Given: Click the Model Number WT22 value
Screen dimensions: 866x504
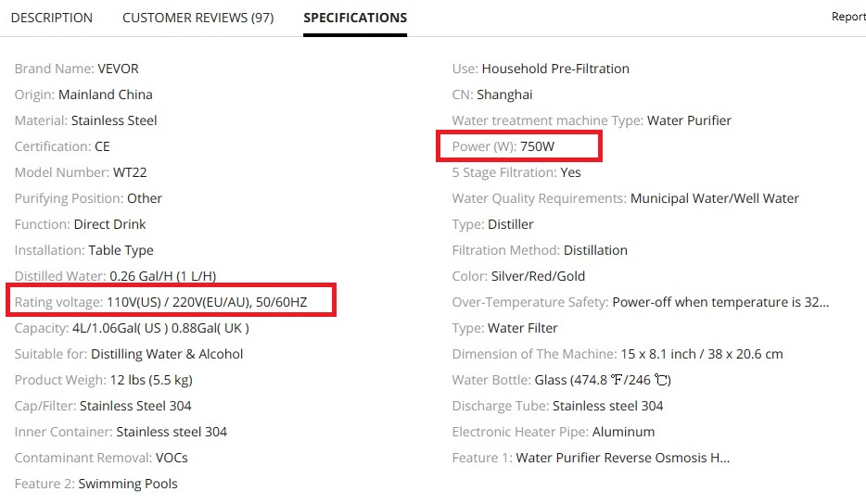Looking at the screenshot, I should pos(129,172).
